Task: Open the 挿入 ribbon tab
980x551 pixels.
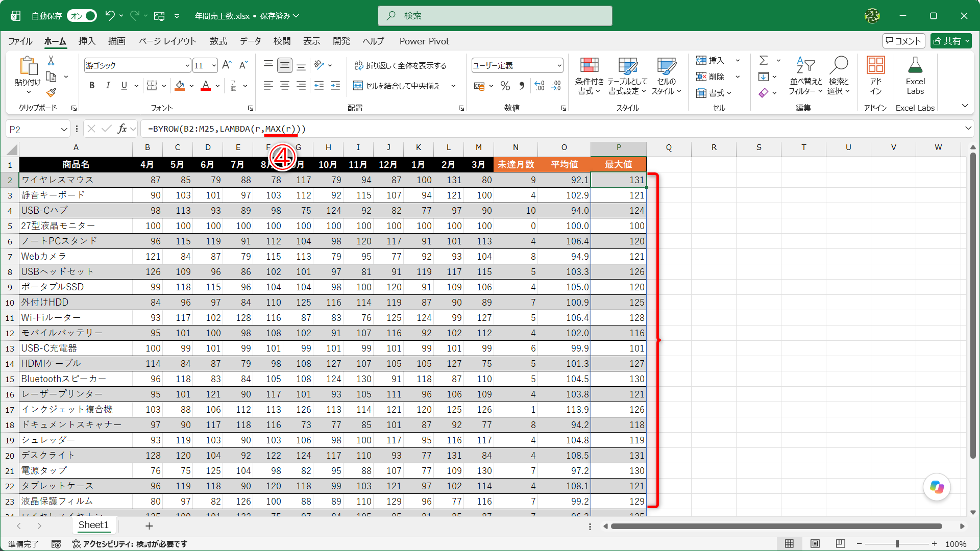Action: (x=87, y=41)
